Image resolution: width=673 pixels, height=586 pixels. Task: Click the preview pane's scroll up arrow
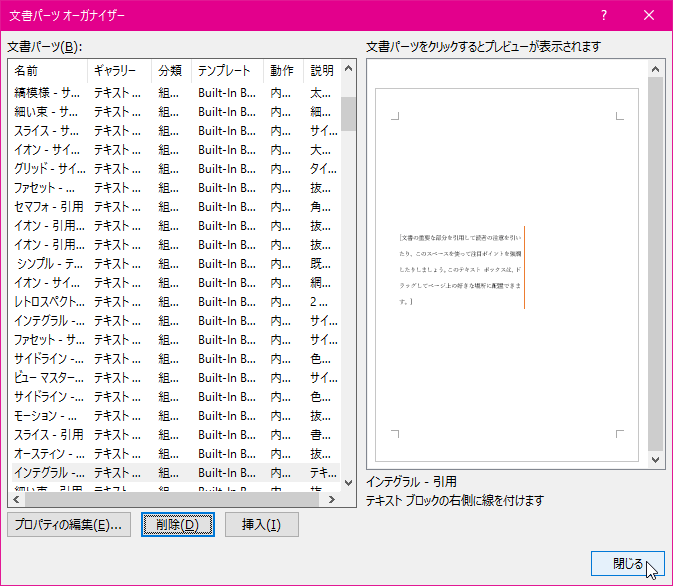(x=655, y=69)
